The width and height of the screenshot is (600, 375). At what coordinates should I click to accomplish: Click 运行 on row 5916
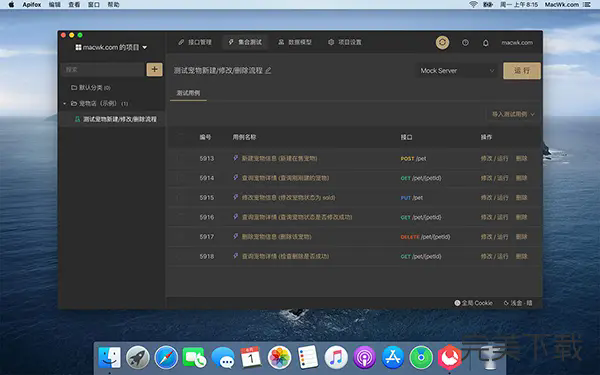[502, 217]
